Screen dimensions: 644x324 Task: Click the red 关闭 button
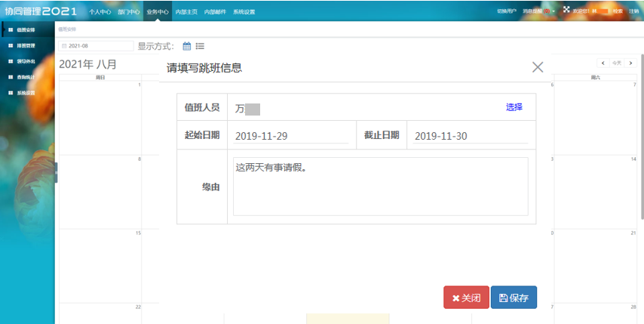tap(466, 298)
